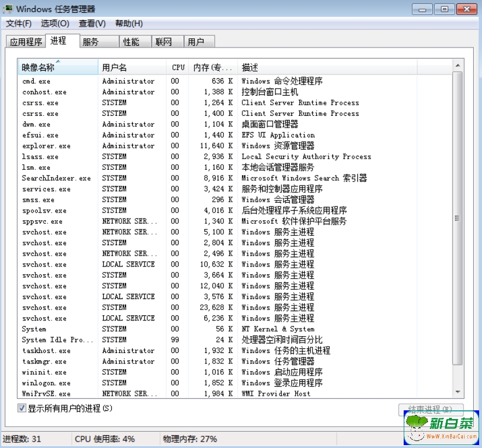Go to the 性能 tab
This screenshot has width=482, height=448.
[136, 42]
